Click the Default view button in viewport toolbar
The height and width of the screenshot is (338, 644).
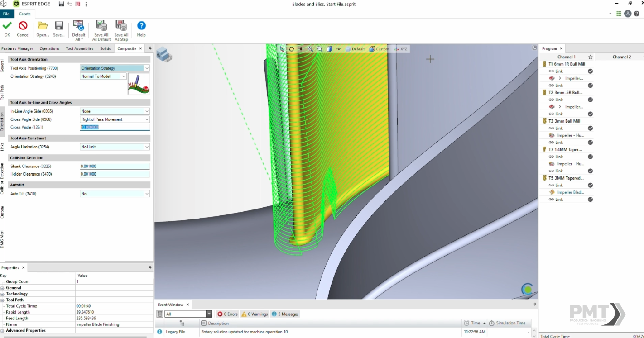click(355, 49)
